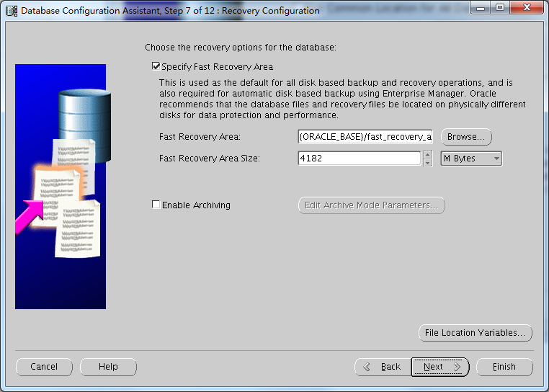Go Back to the previous step
The height and width of the screenshot is (392, 549).
tap(383, 367)
